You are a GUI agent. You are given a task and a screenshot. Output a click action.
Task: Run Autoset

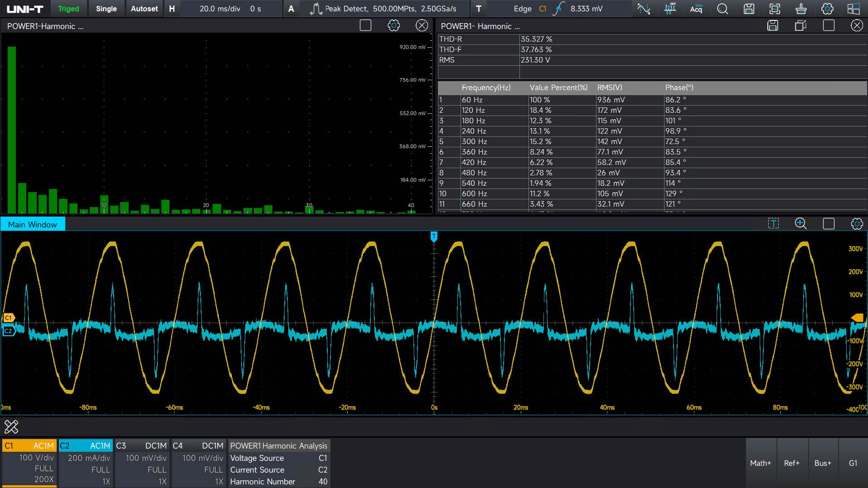pyautogui.click(x=144, y=9)
